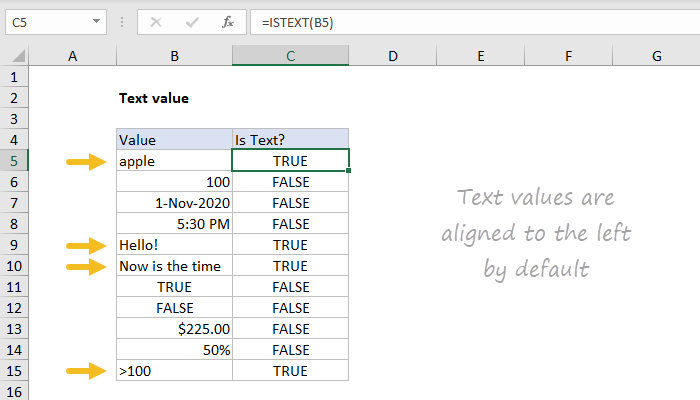Select the cell with 1-Nov-2020
The image size is (700, 400).
[175, 203]
